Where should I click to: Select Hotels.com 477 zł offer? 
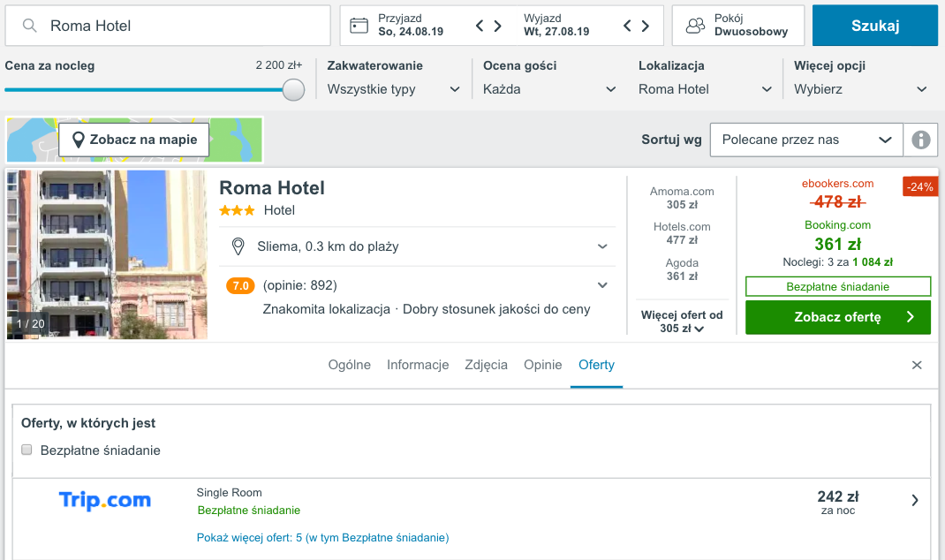click(682, 233)
